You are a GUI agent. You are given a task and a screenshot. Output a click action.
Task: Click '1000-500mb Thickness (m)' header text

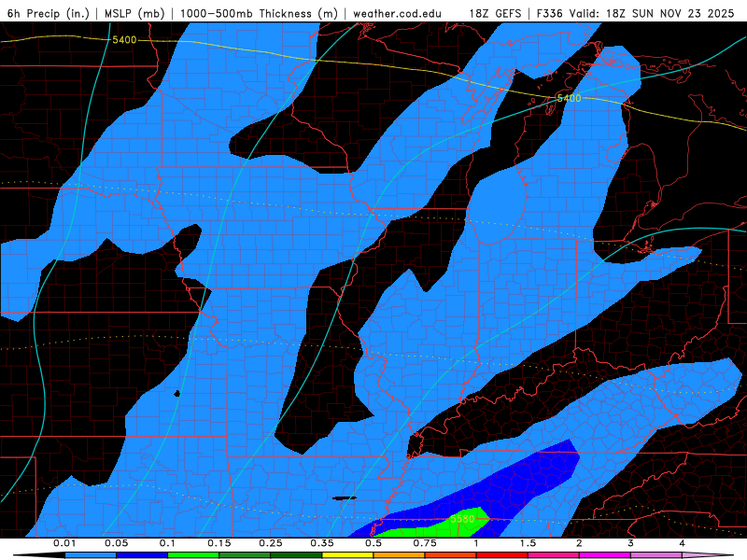259,13
